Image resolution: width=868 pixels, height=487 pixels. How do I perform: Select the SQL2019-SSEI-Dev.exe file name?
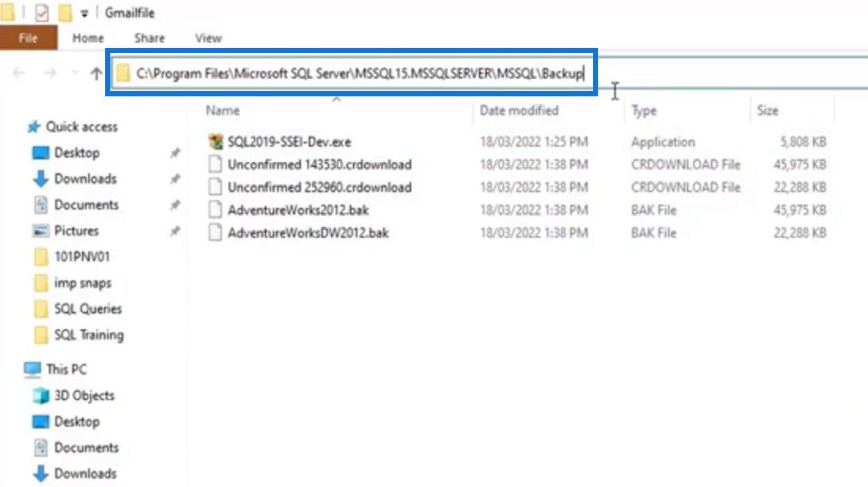(289, 142)
